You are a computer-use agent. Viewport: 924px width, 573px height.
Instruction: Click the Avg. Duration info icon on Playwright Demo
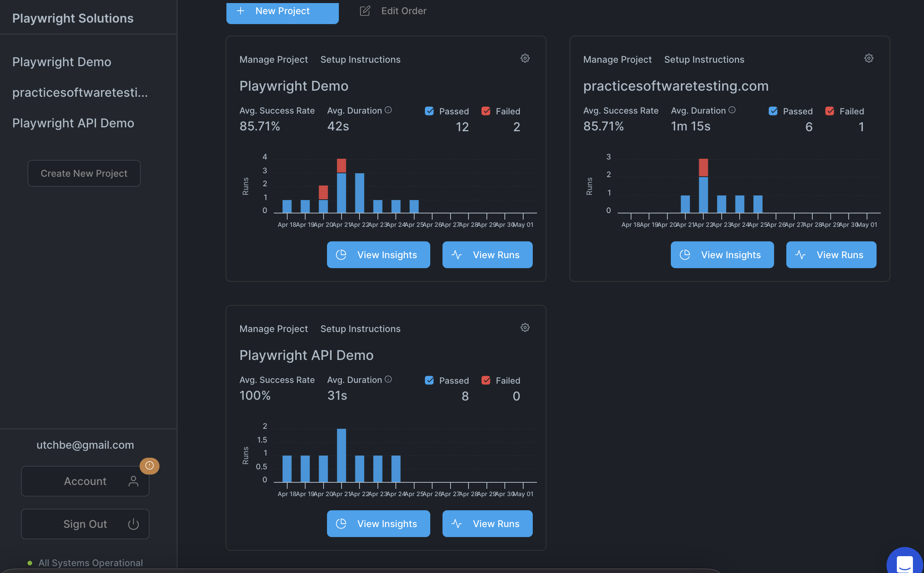coord(388,110)
